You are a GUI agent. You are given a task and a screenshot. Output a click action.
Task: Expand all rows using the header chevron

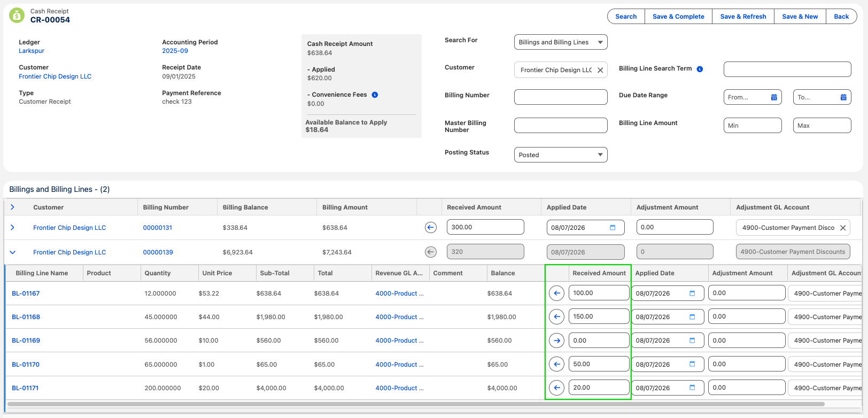coord(12,207)
